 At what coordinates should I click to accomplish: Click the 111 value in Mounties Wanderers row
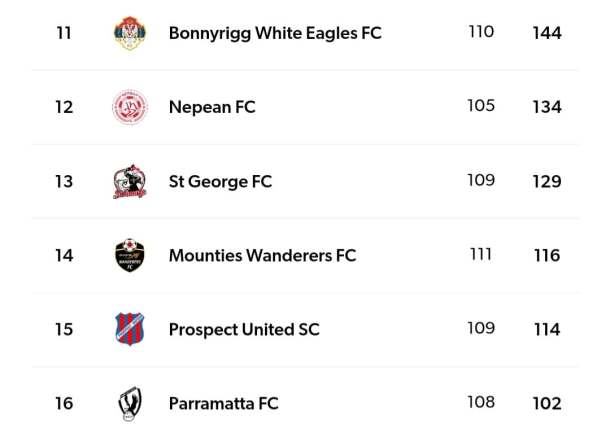(481, 254)
